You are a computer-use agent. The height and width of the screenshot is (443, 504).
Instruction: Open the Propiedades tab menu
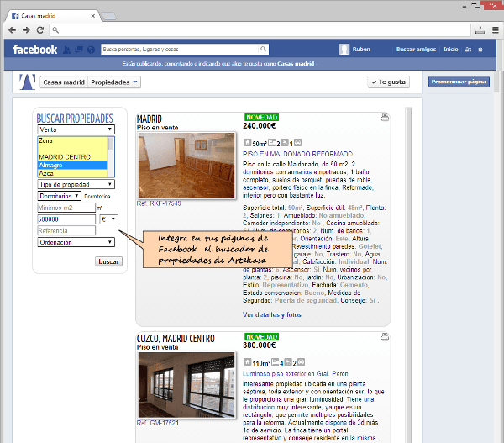click(x=114, y=82)
